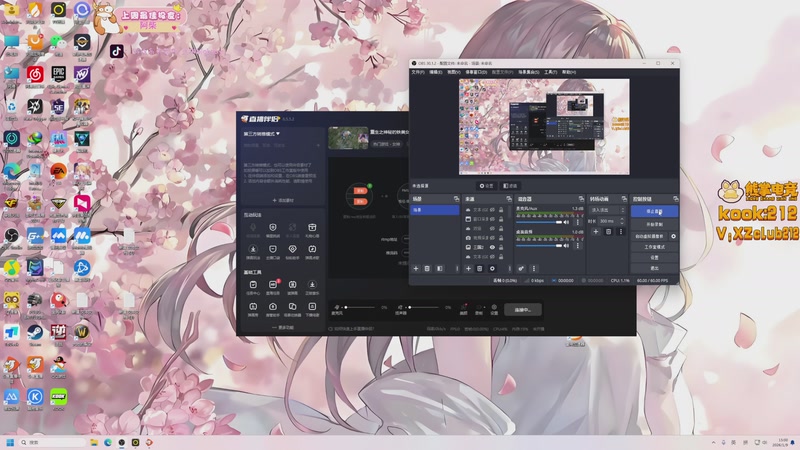Expand the 第三方推流模式 mode dropdown
800x450 pixels.
[262, 134]
